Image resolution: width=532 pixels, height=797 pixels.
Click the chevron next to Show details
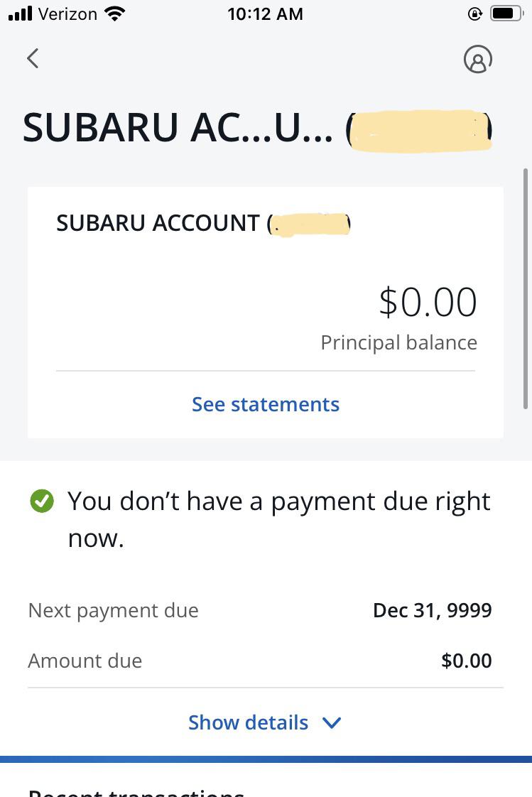pos(332,723)
